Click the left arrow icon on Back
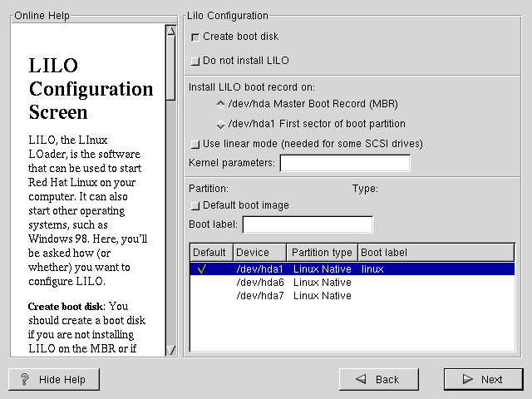This screenshot has height=399, width=532. [x=361, y=379]
